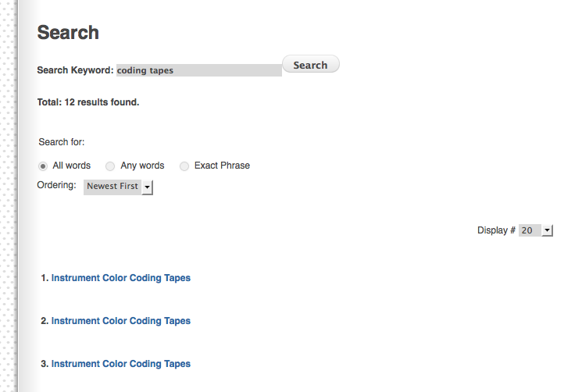Image resolution: width=582 pixels, height=392 pixels.
Task: Click the large Search page heading
Action: pyautogui.click(x=68, y=33)
